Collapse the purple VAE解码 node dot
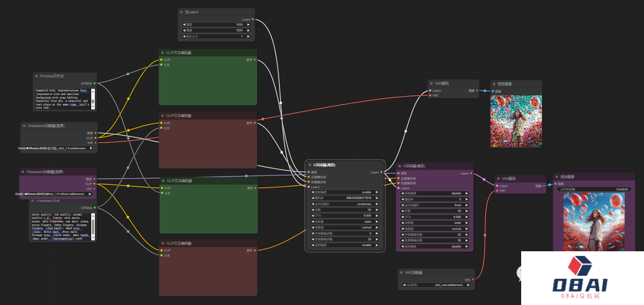 pos(499,179)
